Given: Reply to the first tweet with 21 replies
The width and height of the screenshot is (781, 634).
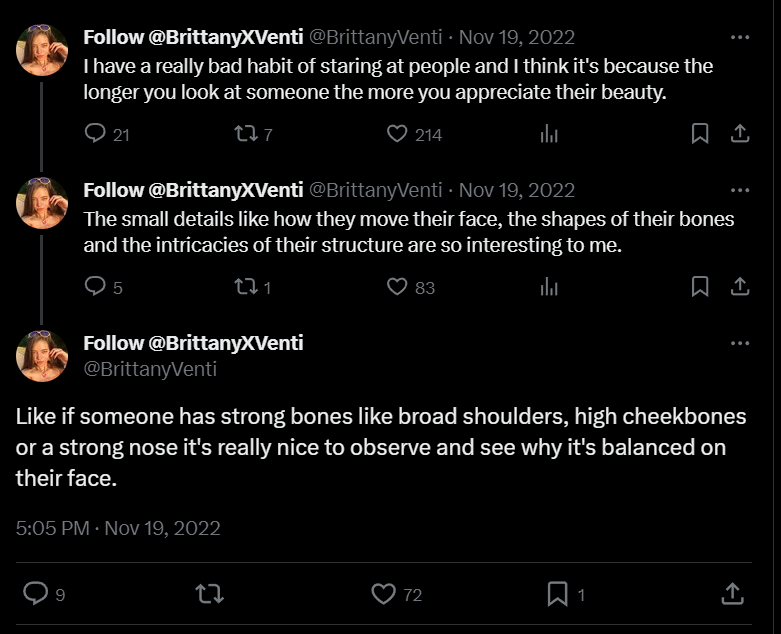Looking at the screenshot, I should click(96, 134).
